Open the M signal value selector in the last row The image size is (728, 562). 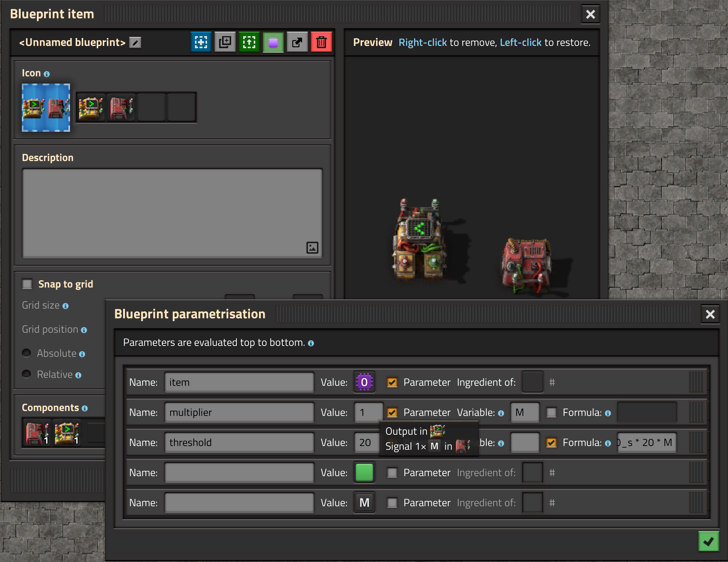pyautogui.click(x=364, y=503)
